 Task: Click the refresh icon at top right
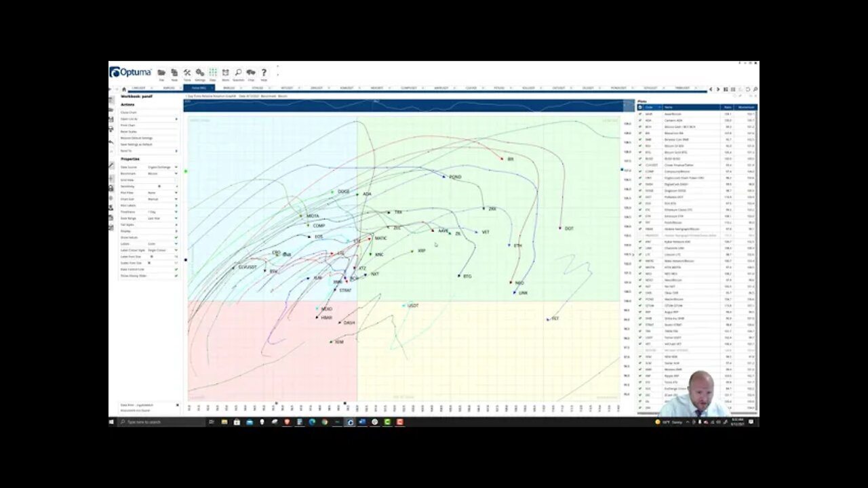coord(748,89)
